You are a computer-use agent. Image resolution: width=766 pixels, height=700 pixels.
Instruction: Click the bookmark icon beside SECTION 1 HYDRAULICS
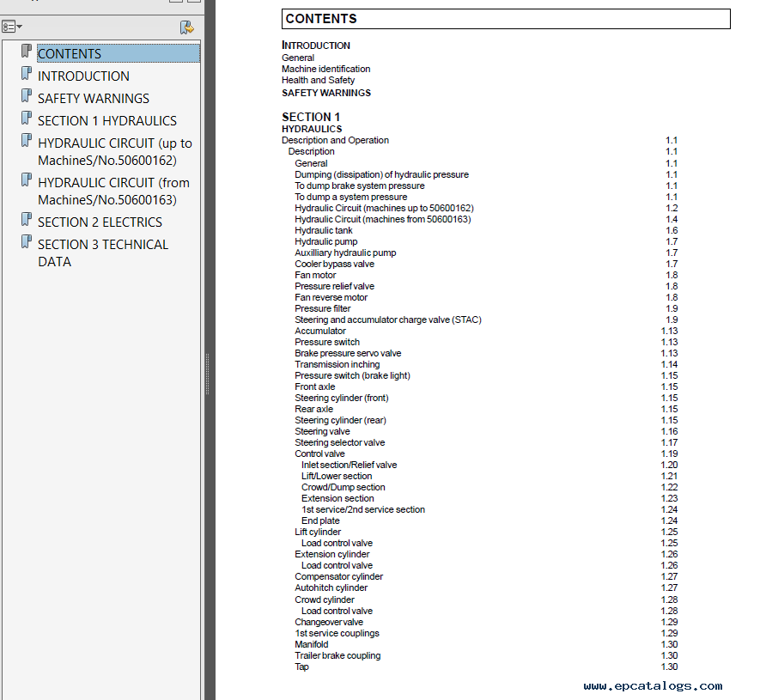[27, 119]
